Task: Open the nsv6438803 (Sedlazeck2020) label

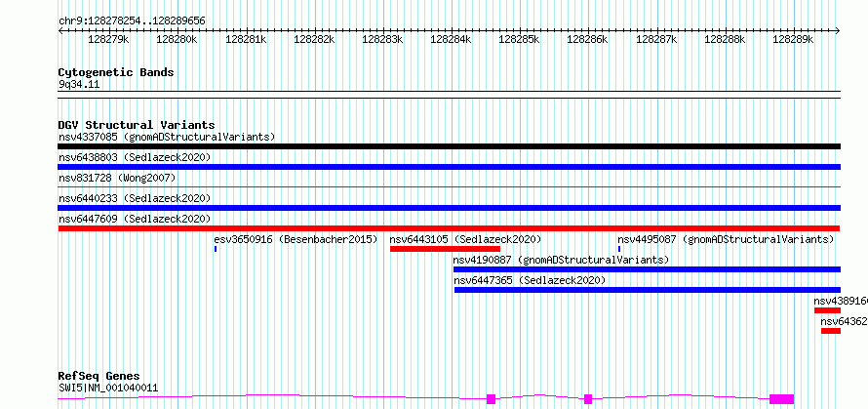Action: point(135,157)
